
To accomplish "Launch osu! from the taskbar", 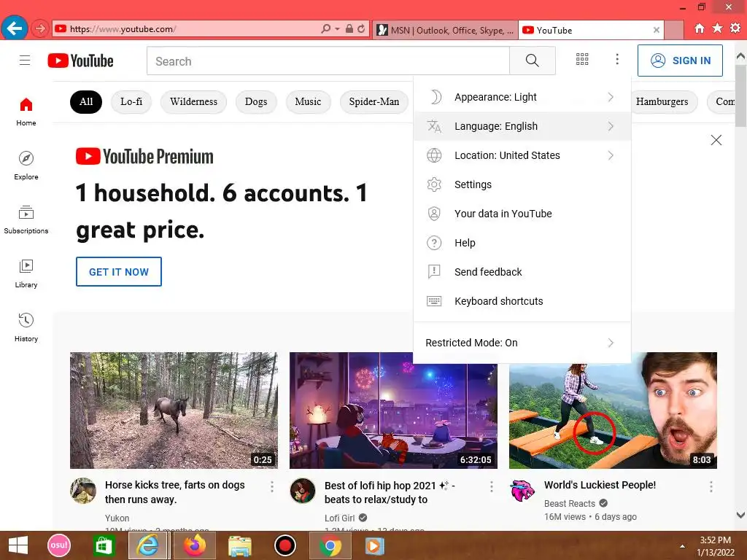I will click(x=59, y=545).
